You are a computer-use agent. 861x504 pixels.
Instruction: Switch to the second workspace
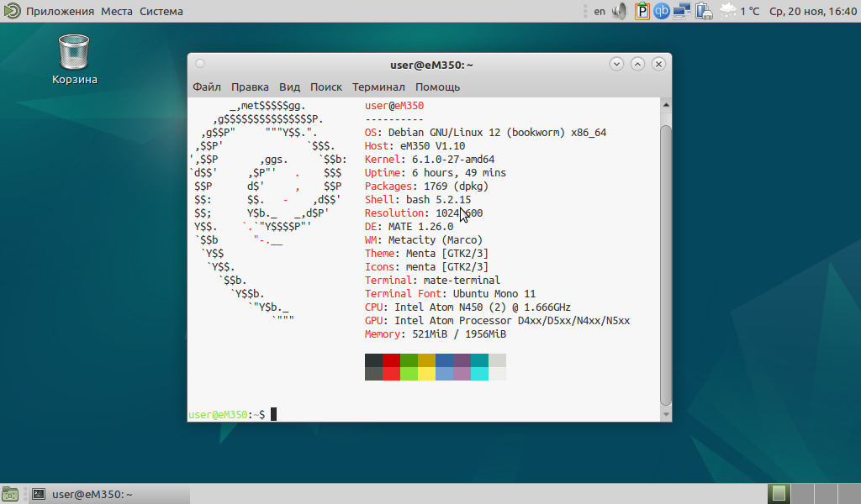point(802,494)
